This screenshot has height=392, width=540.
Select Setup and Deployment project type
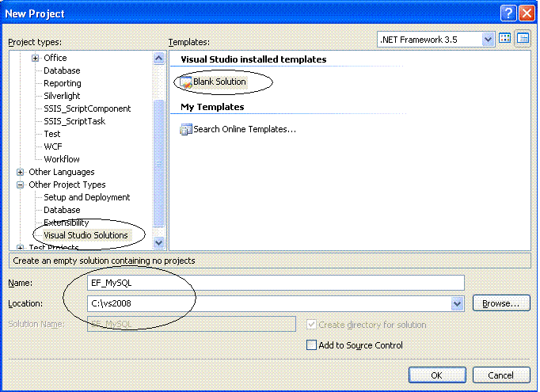pos(86,197)
